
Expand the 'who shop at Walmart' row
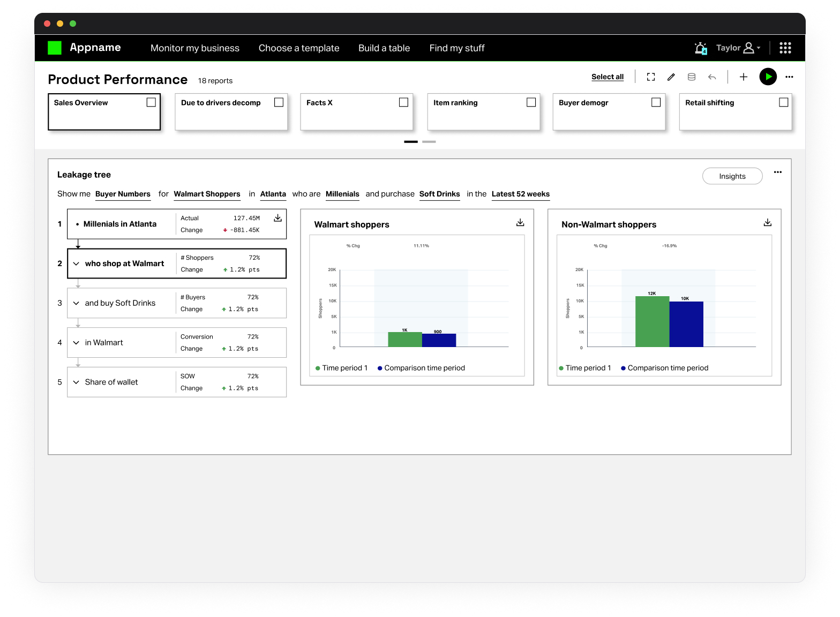tap(76, 264)
